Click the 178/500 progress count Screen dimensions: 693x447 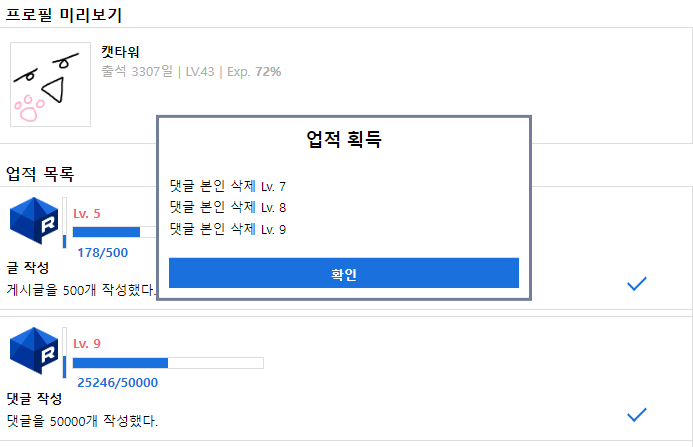[x=103, y=252]
